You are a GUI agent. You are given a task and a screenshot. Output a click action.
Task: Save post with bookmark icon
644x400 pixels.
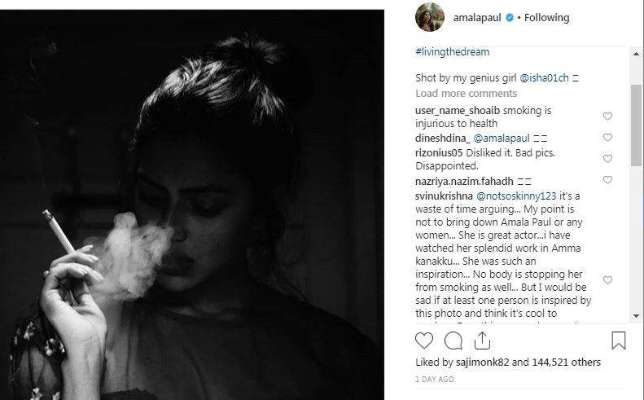click(618, 340)
